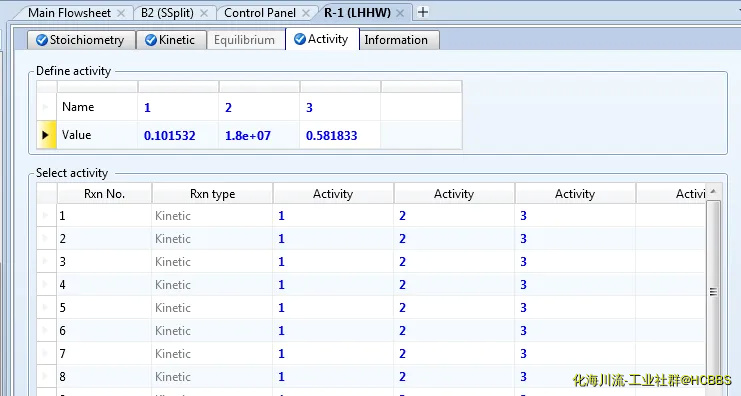Open the Kinetic sheet
The image size is (741, 396).
point(171,40)
